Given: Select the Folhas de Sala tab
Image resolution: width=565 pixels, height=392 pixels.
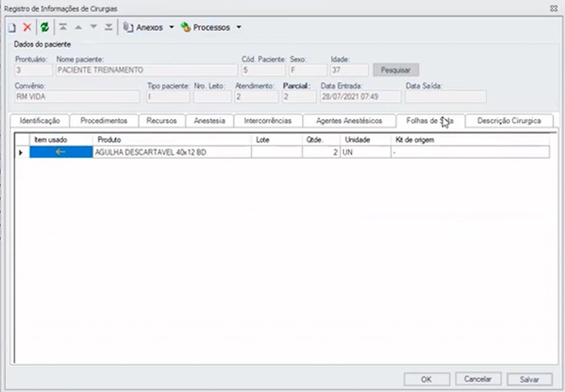Looking at the screenshot, I should [x=430, y=120].
